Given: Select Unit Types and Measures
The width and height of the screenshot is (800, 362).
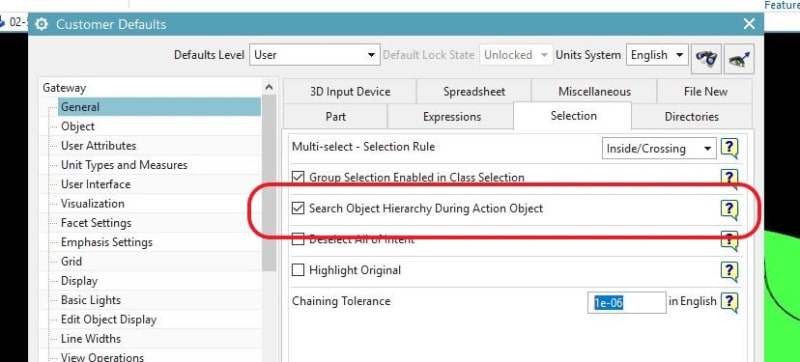Looking at the screenshot, I should [124, 165].
